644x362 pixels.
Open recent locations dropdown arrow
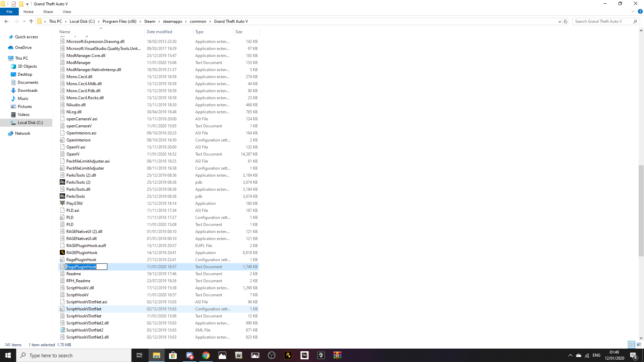coord(24,21)
